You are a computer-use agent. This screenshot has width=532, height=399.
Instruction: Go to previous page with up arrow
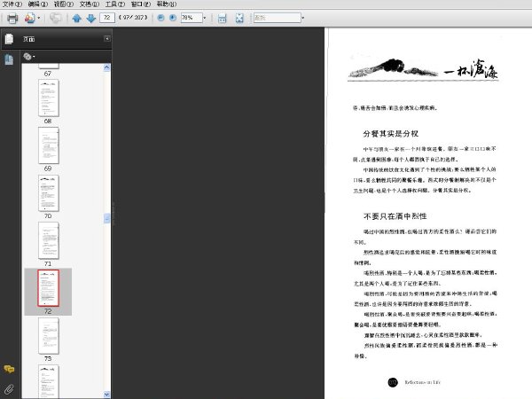pyautogui.click(x=76, y=18)
